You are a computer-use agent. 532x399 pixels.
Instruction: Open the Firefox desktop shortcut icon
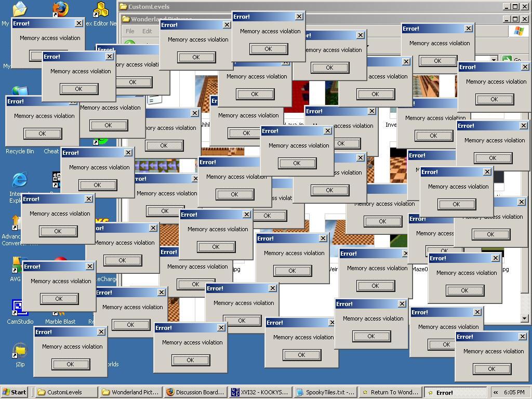pyautogui.click(x=61, y=9)
